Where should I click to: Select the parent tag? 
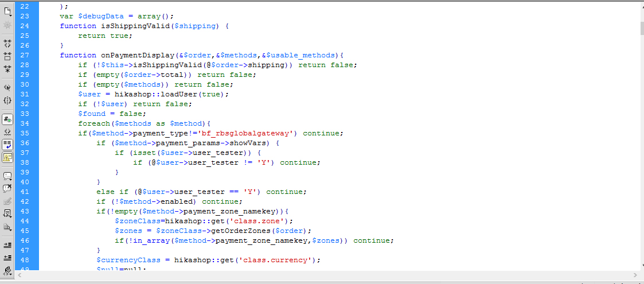pyautogui.click(x=7, y=87)
